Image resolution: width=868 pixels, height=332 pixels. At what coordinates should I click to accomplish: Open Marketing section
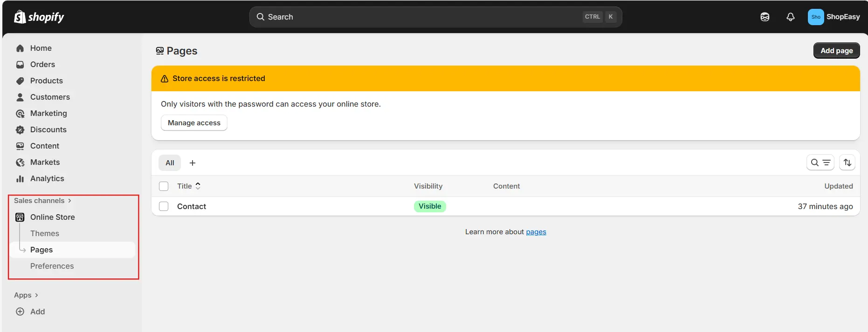tap(48, 113)
